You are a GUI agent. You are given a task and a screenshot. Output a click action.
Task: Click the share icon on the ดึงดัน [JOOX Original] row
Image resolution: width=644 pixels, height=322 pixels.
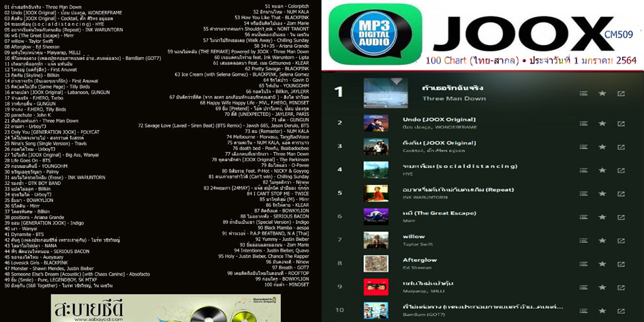pyautogui.click(x=621, y=147)
